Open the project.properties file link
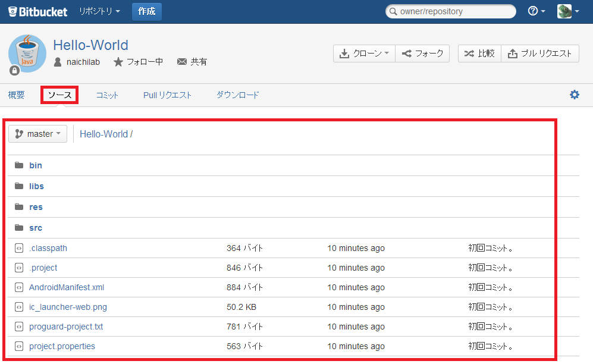The image size is (593, 364). click(62, 346)
